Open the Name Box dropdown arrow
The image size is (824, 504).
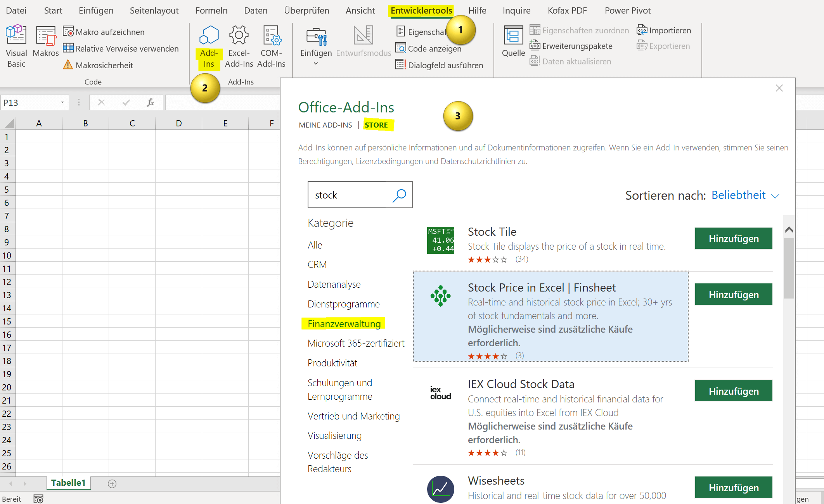(62, 103)
